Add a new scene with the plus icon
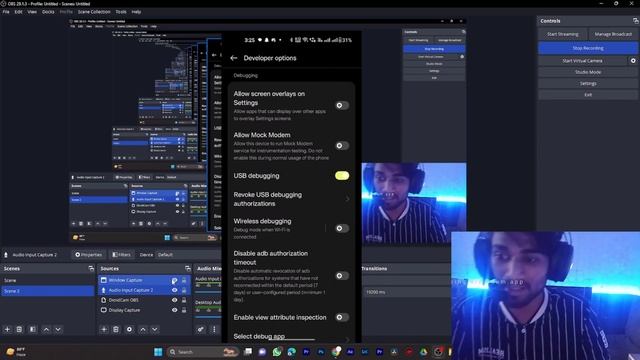The height and width of the screenshot is (360, 640). [7, 329]
